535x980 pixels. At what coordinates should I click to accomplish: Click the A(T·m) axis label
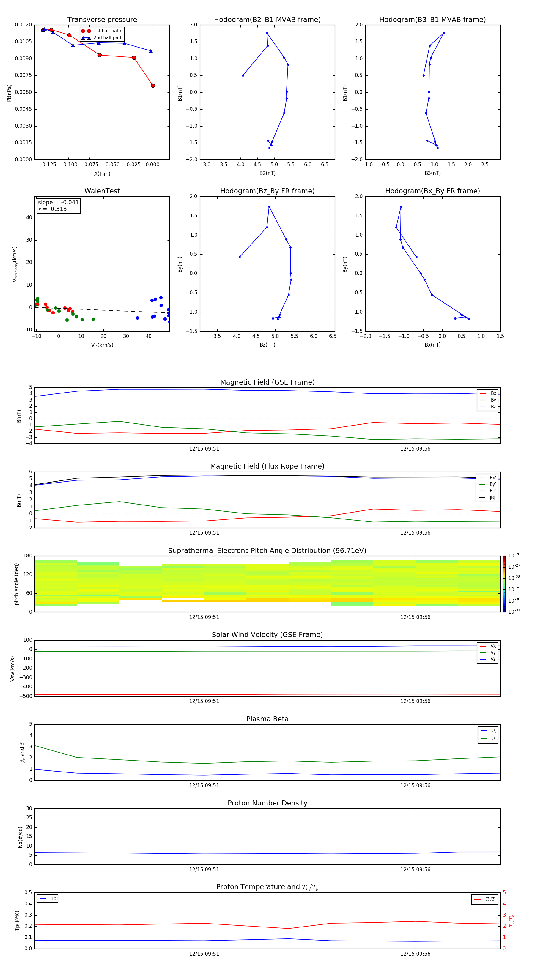[x=102, y=173]
